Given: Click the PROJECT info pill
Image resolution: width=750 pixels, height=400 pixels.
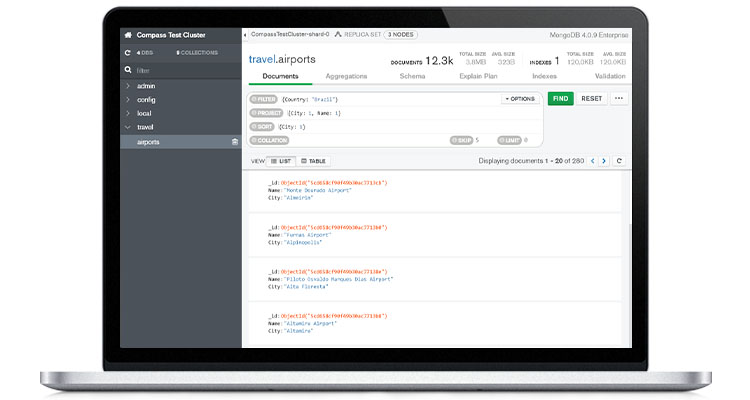Looking at the screenshot, I should 266,113.
